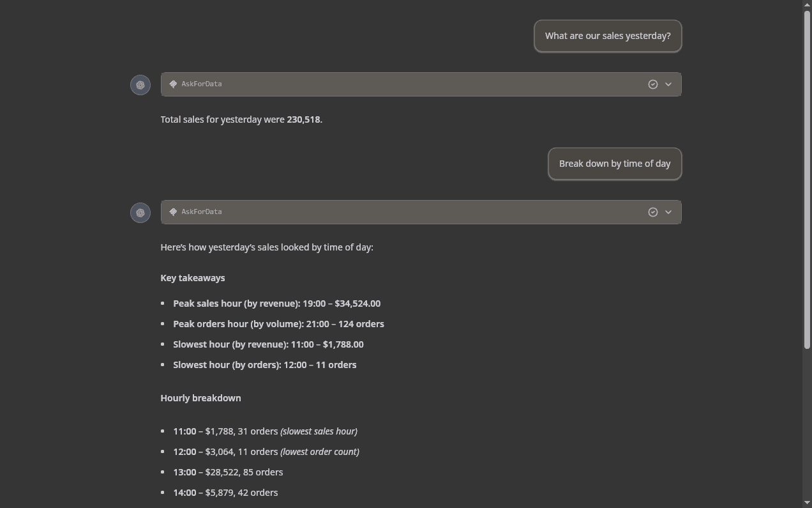
Task: Expand the second AskForData tool call details
Action: tap(668, 212)
